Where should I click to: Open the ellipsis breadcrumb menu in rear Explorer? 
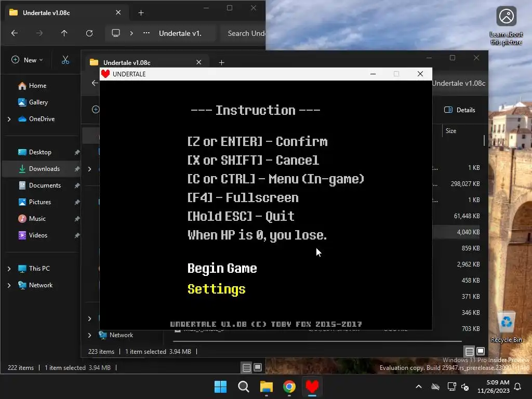pos(146,33)
